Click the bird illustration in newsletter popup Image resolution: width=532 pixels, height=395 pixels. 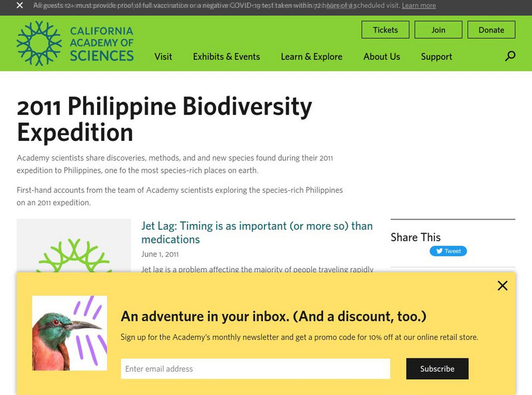69,332
